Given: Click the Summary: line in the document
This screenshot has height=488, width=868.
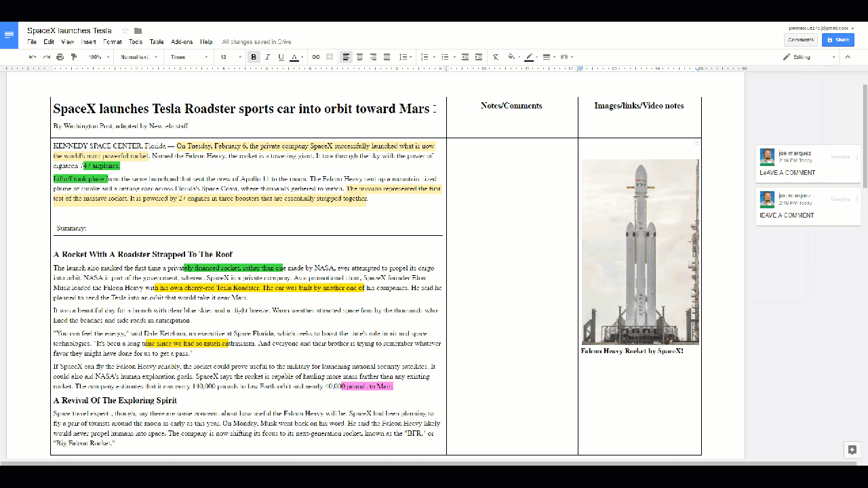Looking at the screenshot, I should tap(71, 228).
